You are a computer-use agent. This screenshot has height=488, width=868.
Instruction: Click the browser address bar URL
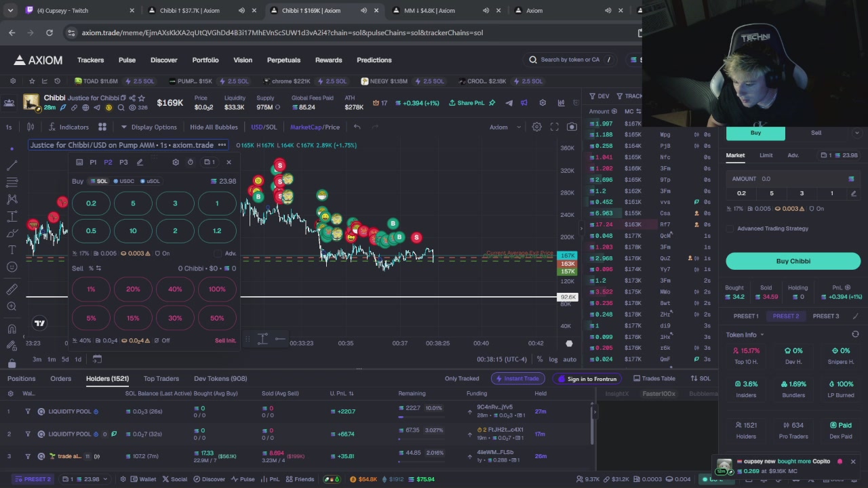[282, 33]
